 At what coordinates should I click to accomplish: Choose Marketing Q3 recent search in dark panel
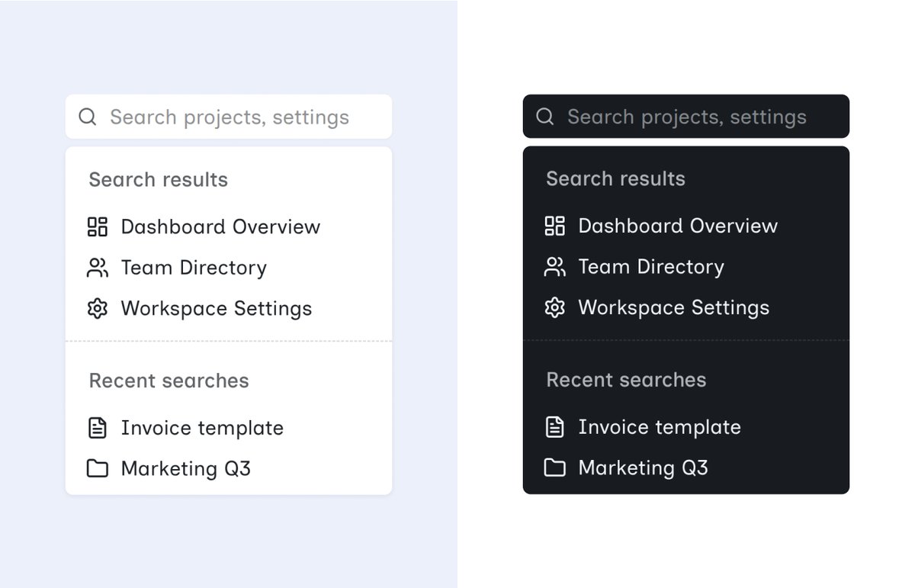click(686, 468)
